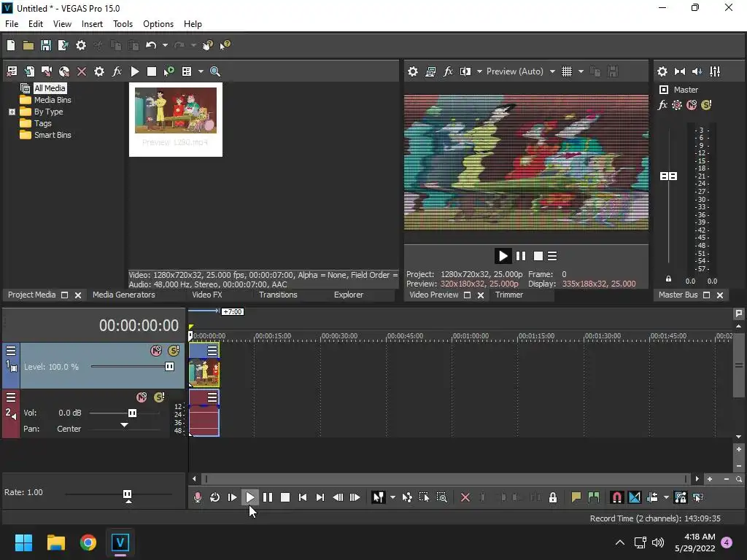Open Master Bus audio properties gear
The height and width of the screenshot is (560, 747).
tap(662, 71)
